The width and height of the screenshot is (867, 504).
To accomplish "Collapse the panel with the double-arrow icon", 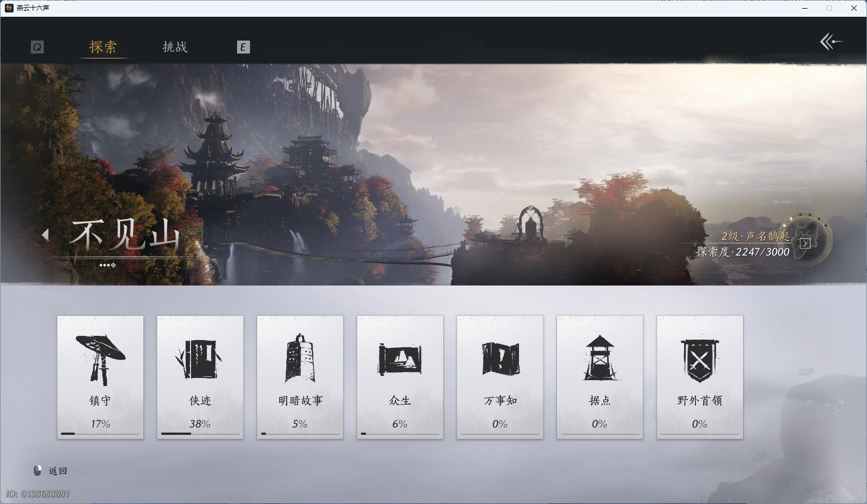I will click(x=832, y=42).
